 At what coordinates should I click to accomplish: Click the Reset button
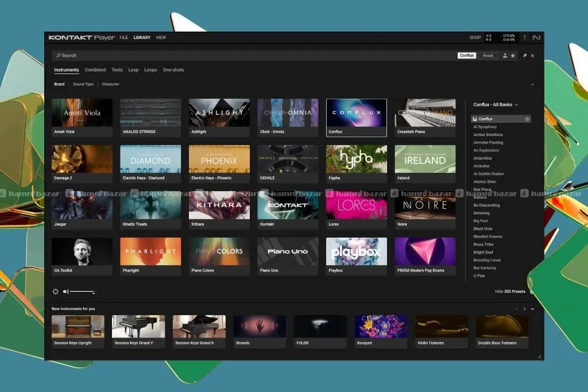coord(488,56)
